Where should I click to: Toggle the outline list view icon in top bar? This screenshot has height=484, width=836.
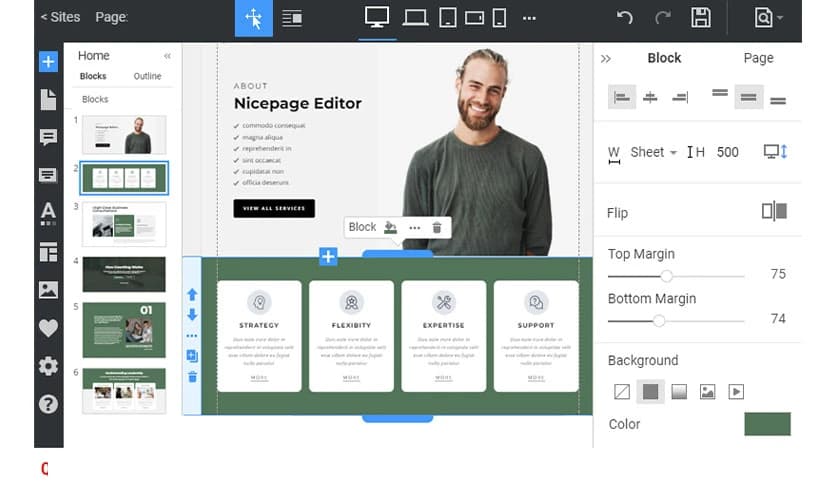coord(292,19)
